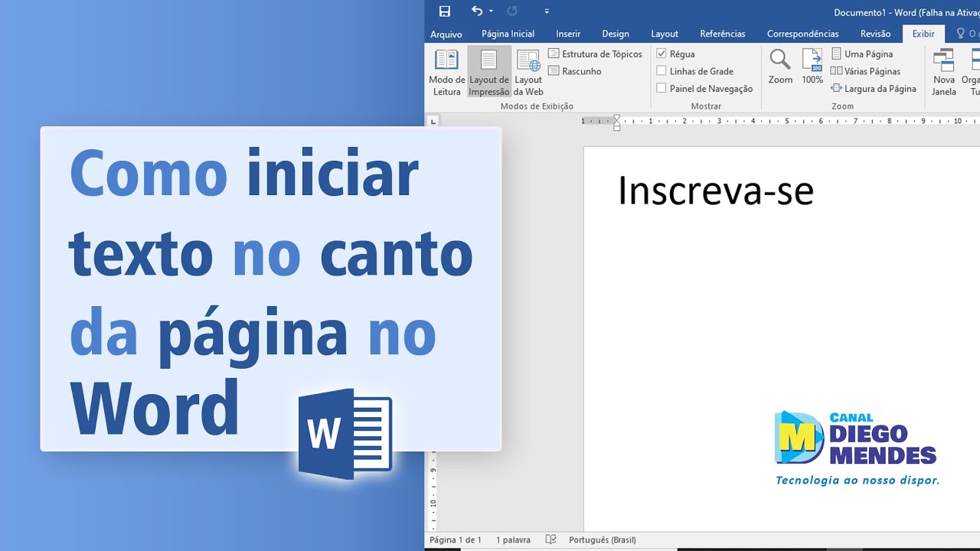Switch to Referências tab
980x551 pixels.
[723, 34]
